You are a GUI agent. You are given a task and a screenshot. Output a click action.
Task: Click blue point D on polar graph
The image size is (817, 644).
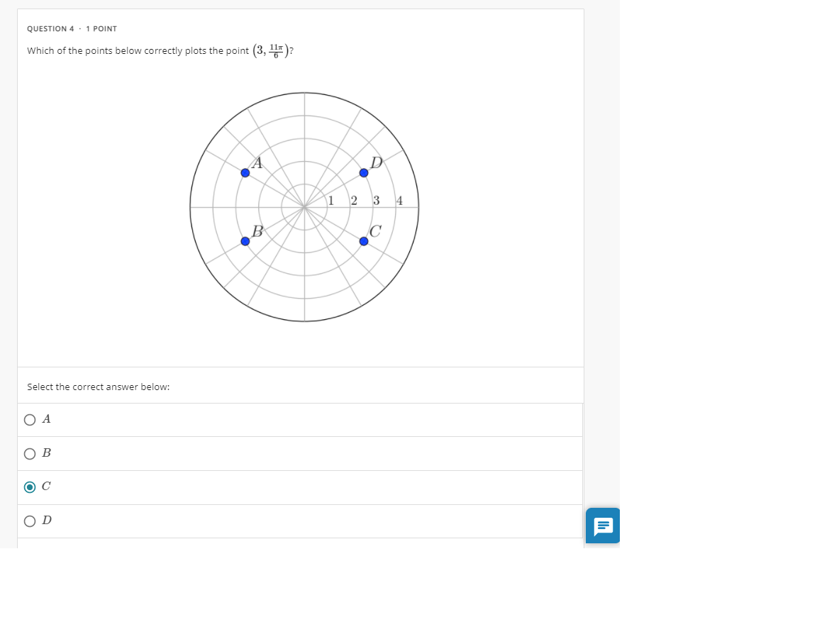[364, 173]
